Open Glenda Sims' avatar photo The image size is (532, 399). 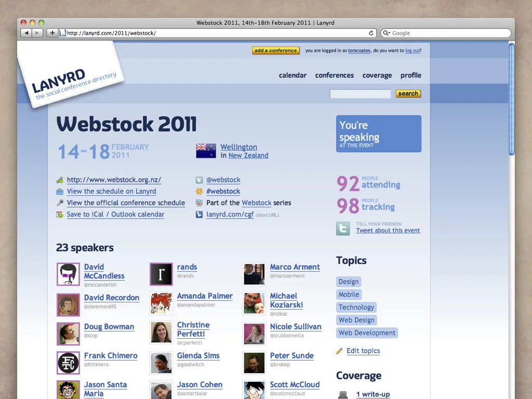click(161, 363)
